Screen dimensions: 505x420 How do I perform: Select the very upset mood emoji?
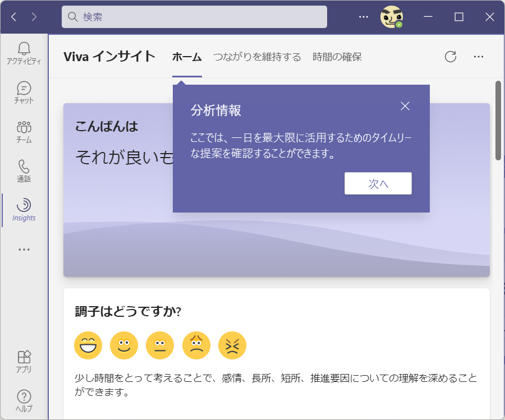(x=232, y=345)
